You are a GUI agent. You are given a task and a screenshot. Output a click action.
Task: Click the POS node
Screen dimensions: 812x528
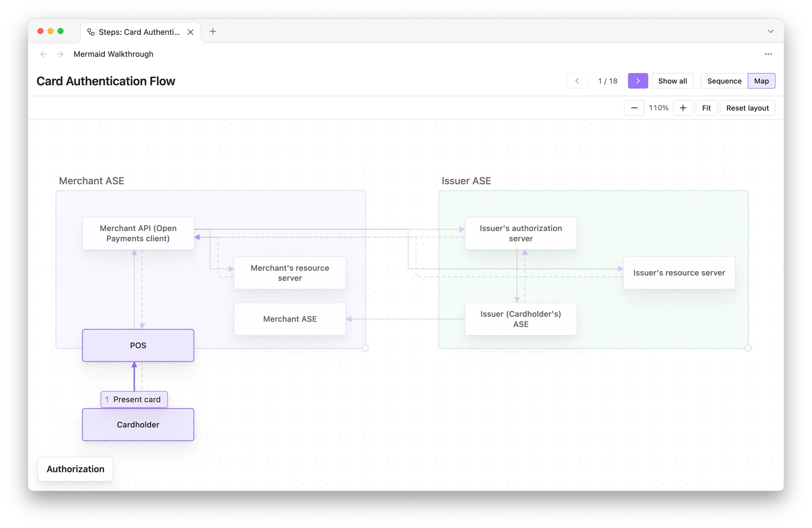(138, 345)
